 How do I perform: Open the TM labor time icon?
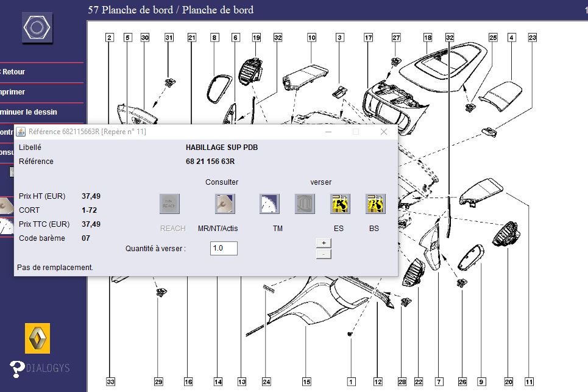pyautogui.click(x=269, y=204)
